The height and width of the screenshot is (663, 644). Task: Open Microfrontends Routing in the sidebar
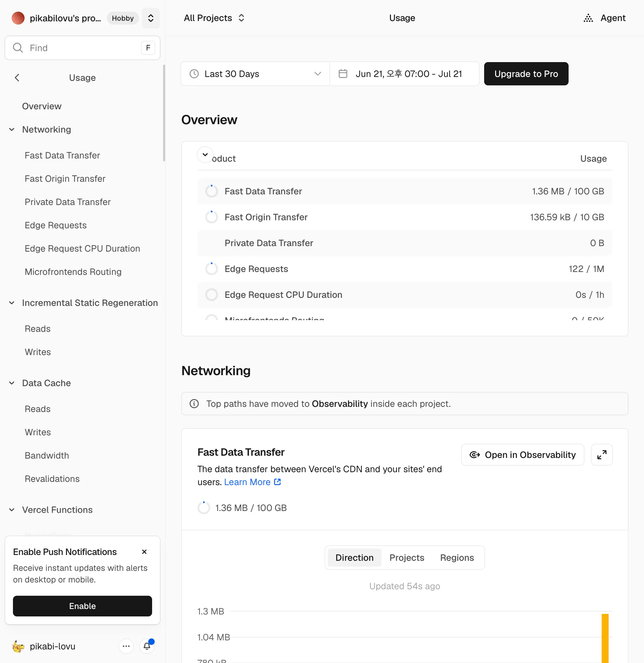[73, 272]
